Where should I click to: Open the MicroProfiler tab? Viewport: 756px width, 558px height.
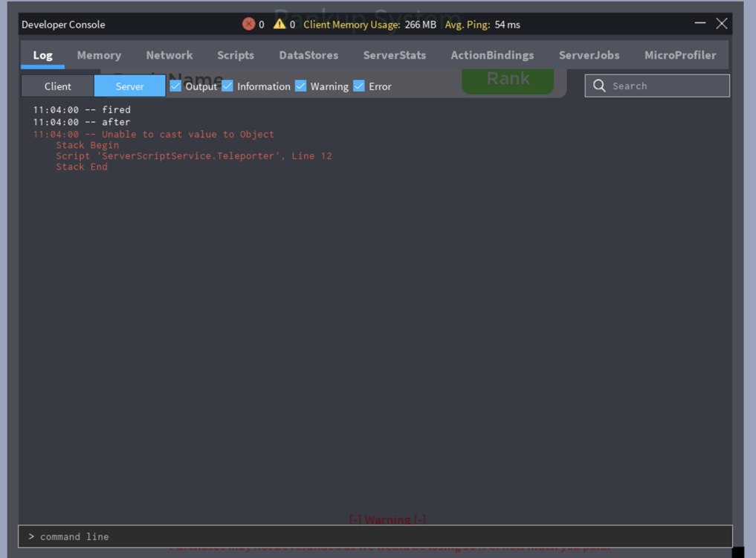(x=680, y=54)
